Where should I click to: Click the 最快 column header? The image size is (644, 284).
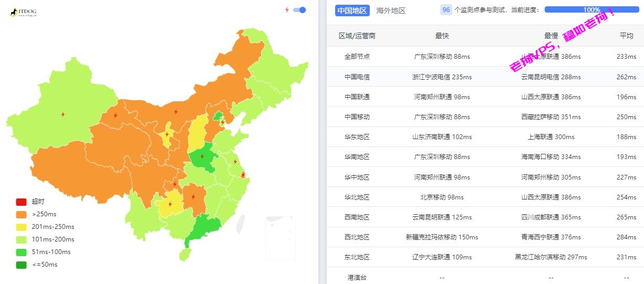442,36
